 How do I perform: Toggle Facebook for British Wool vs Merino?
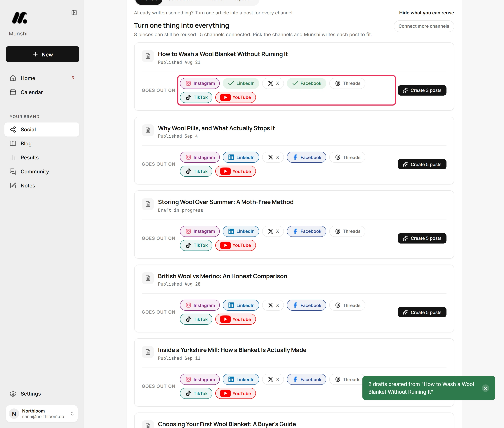[x=306, y=306]
